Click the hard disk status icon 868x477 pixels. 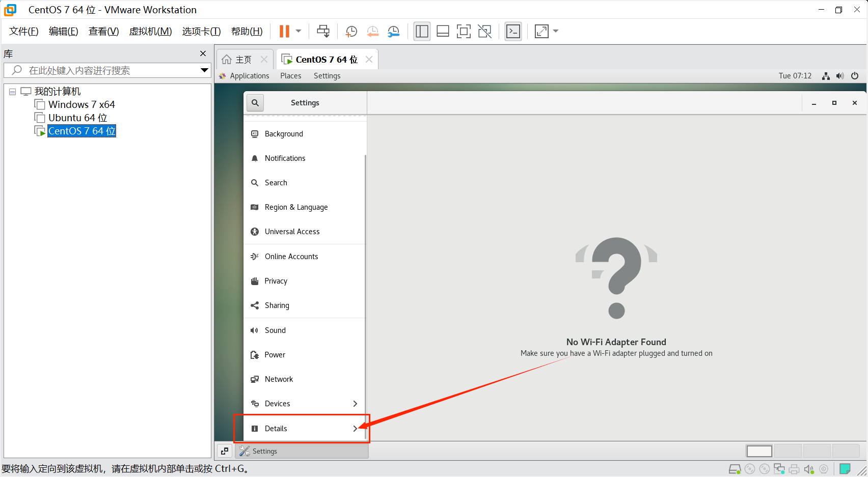[x=735, y=469]
